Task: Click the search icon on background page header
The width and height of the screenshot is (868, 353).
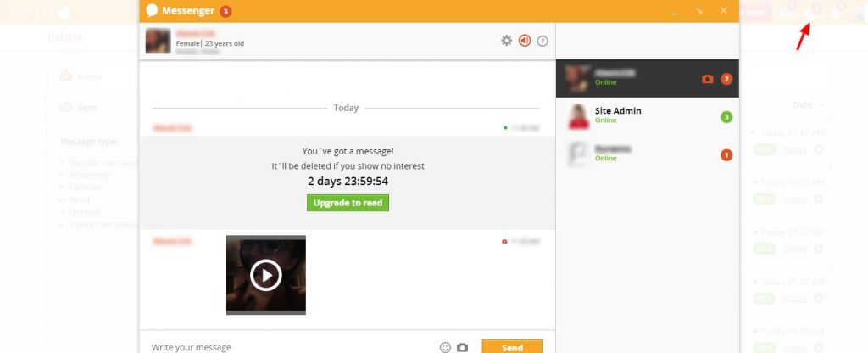Action: click(x=39, y=12)
